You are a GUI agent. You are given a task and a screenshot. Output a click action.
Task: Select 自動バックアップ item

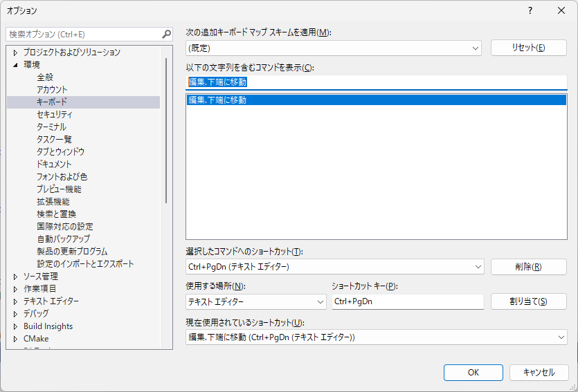coord(63,239)
